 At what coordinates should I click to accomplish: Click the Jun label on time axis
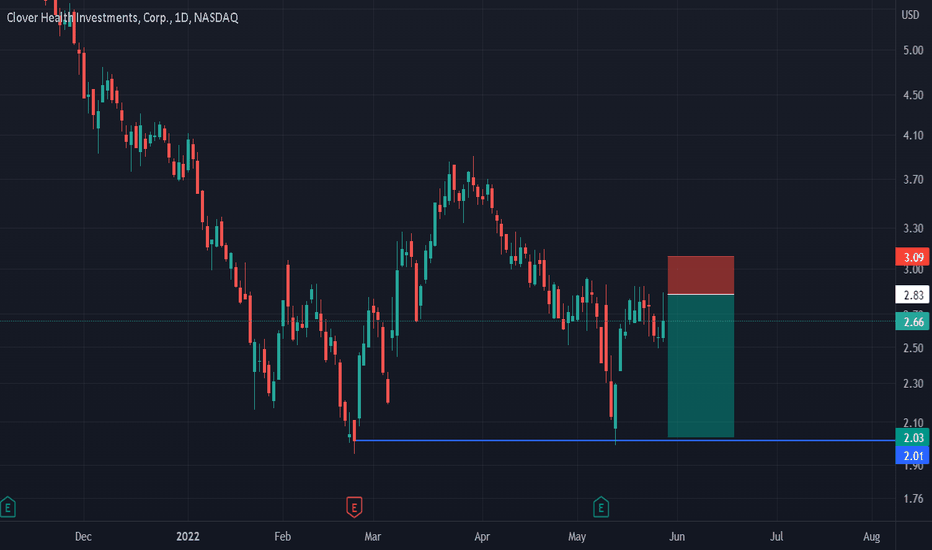click(x=677, y=536)
